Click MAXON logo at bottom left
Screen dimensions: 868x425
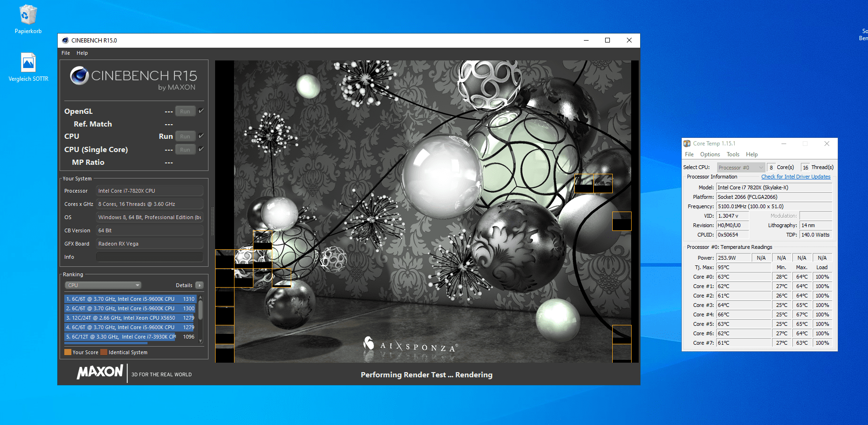[100, 372]
